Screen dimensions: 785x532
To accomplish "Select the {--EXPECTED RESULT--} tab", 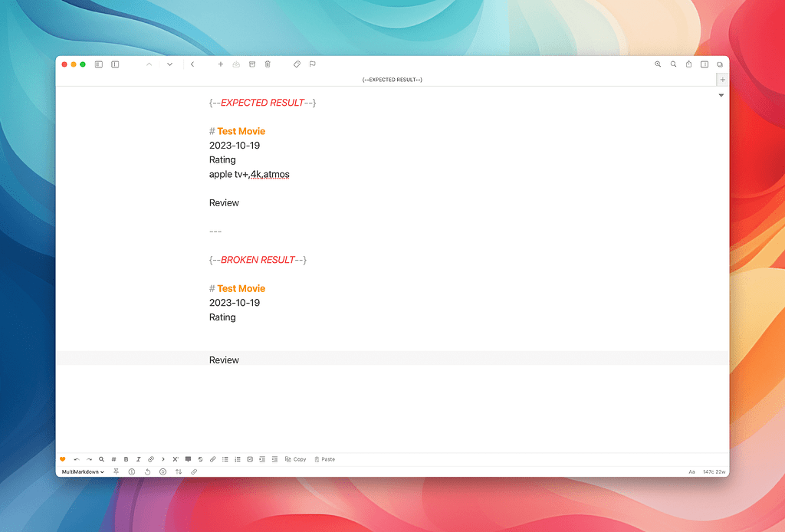I will pos(392,80).
